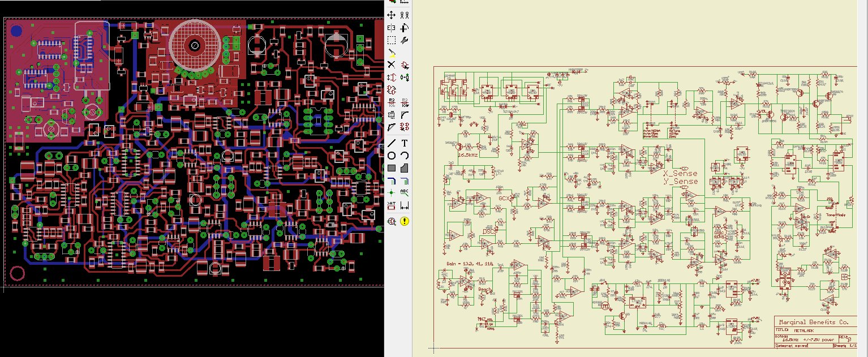This screenshot has height=357, width=868.
Task: Click the Marginal Benefits Co. title block text
Action: (x=814, y=322)
